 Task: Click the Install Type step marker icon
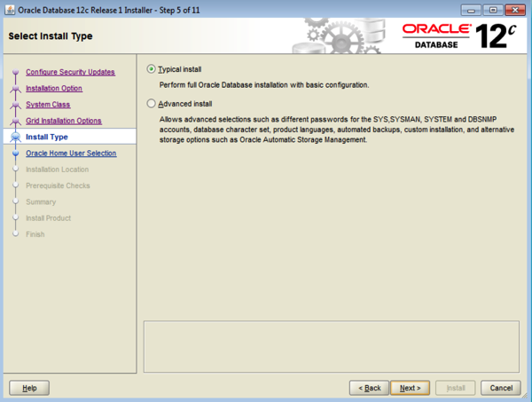pyautogui.click(x=15, y=137)
